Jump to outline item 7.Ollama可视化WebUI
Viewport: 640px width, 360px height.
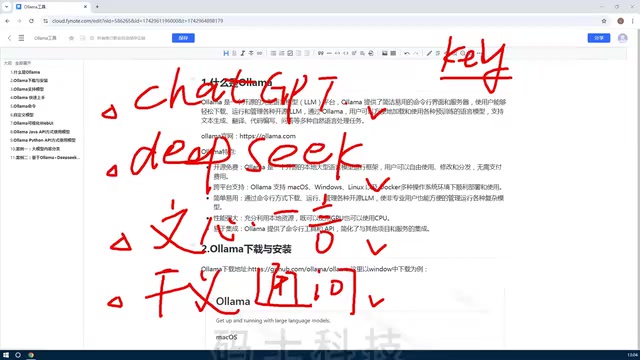point(32,123)
